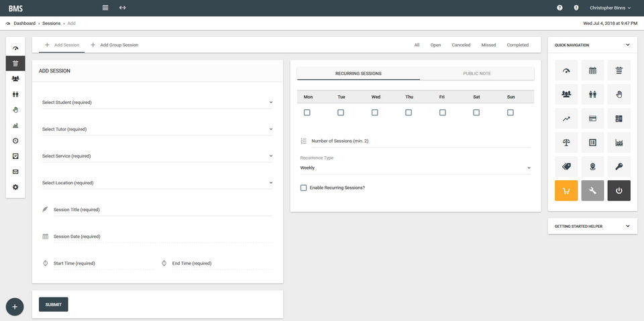Check the Sat recurring day checkbox
The image size is (644, 321).
click(476, 113)
